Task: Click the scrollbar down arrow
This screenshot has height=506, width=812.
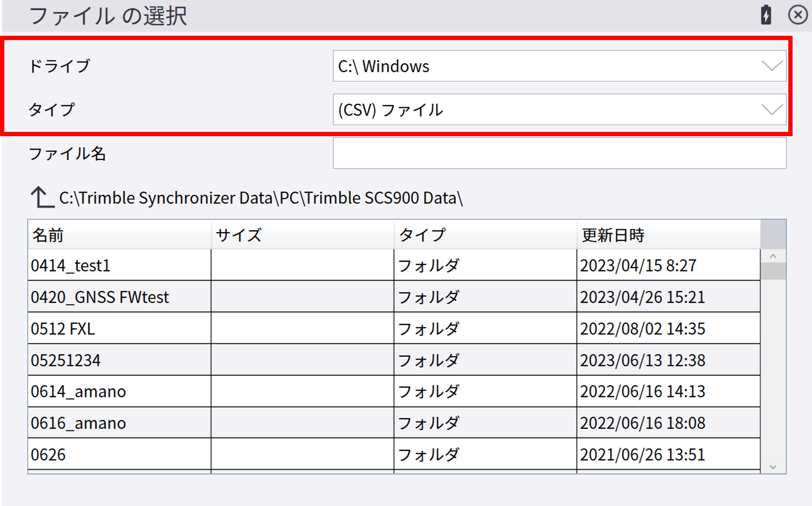Action: (x=773, y=467)
